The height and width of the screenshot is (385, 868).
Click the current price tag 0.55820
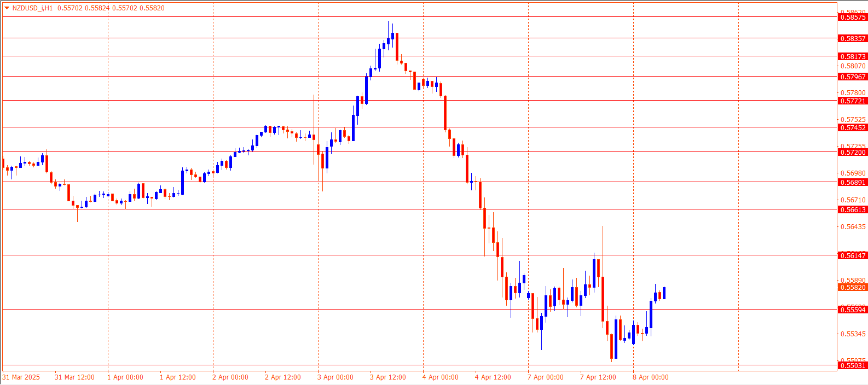853,288
